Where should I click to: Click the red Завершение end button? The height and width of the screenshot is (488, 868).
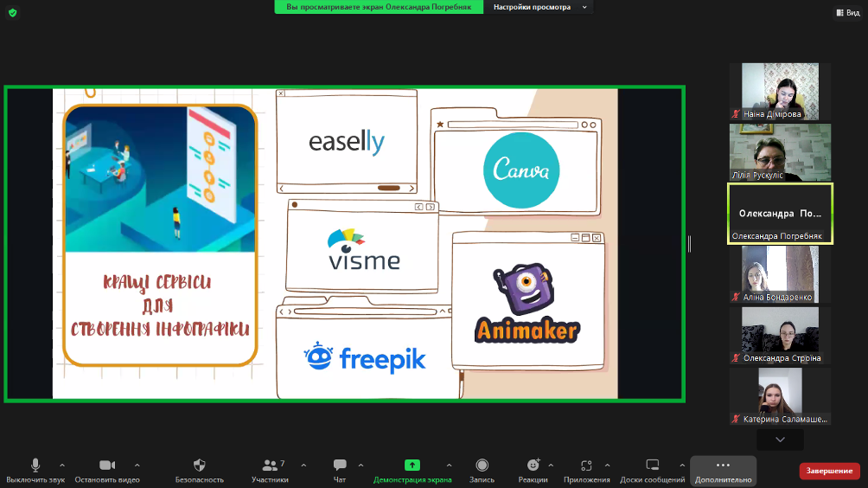(829, 471)
